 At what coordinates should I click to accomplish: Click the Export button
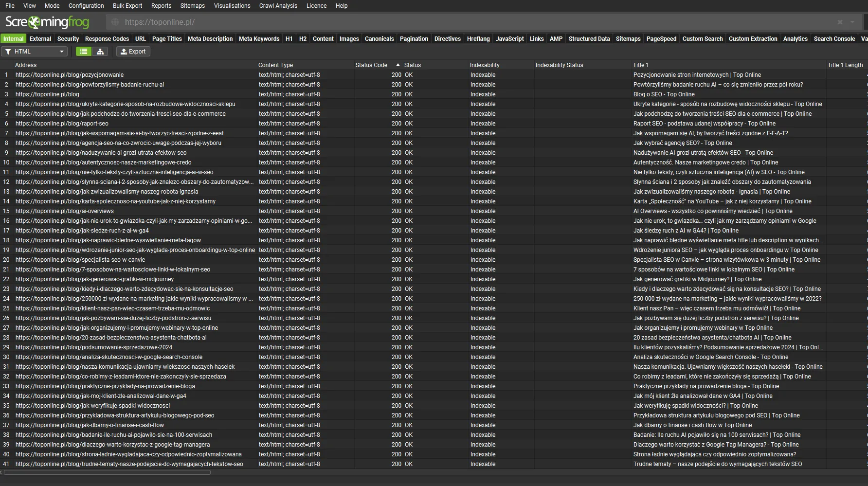pos(133,52)
